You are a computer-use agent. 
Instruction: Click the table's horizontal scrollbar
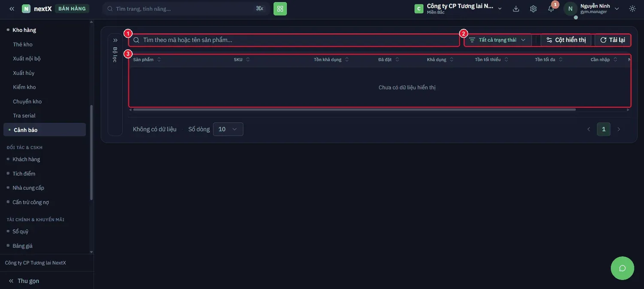[354, 110]
